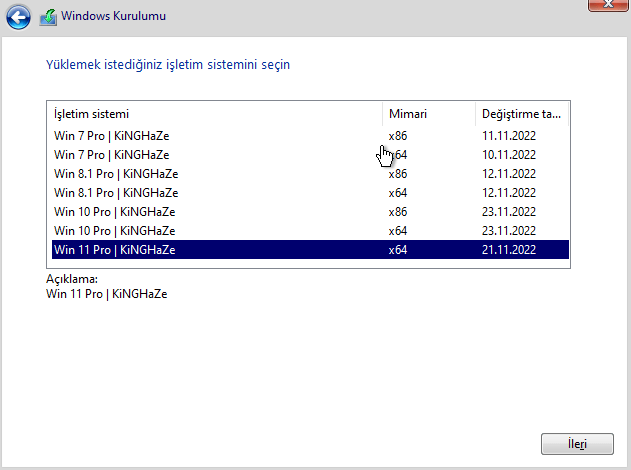Select Win 8.1 Pro | KiNGHaZe x64 row
This screenshot has height=470, width=631.
tap(310, 193)
